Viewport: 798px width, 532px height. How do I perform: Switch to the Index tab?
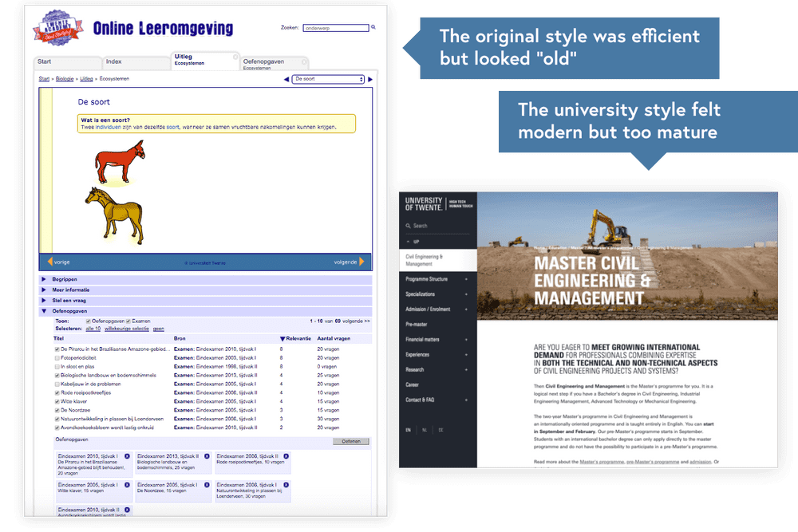(113, 61)
